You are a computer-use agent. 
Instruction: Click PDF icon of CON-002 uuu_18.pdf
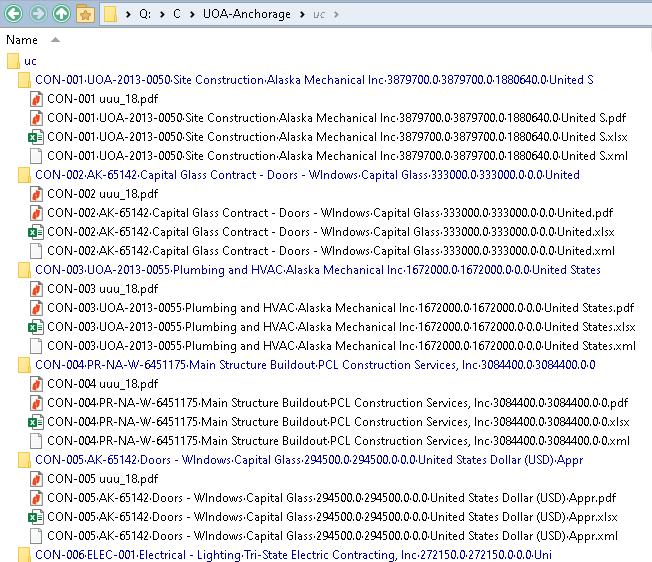[36, 194]
